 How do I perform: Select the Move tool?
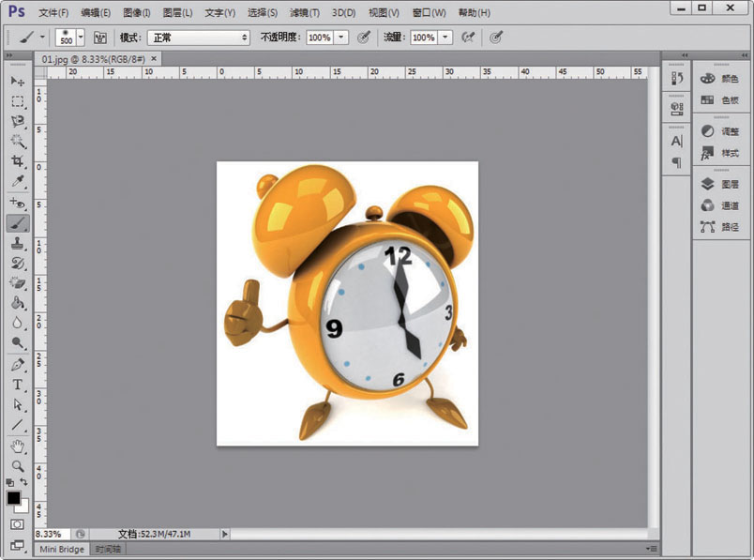click(17, 81)
